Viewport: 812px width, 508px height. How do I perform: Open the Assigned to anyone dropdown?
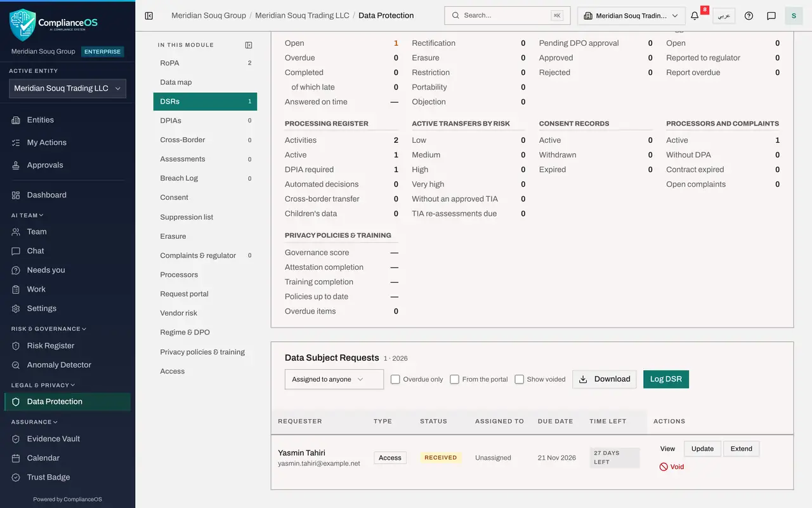[x=334, y=379]
